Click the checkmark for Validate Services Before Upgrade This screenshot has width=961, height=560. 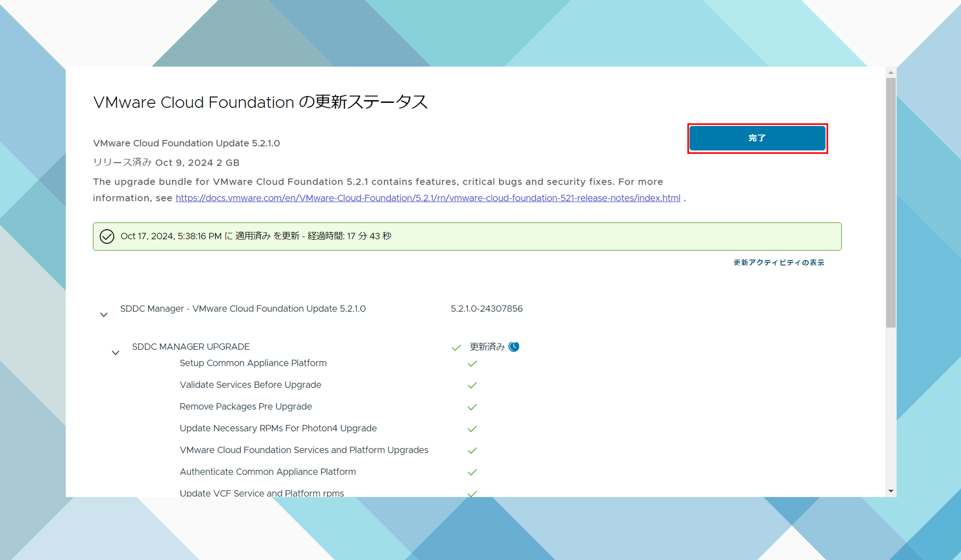coord(472,385)
